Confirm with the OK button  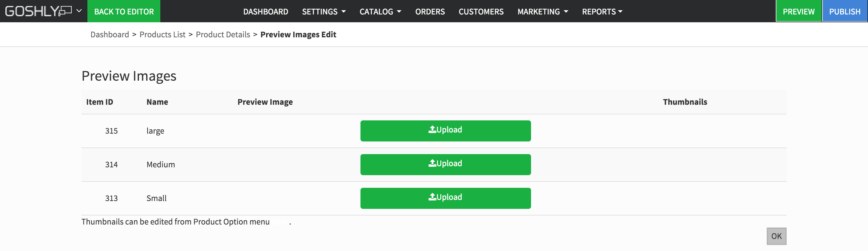click(x=776, y=236)
